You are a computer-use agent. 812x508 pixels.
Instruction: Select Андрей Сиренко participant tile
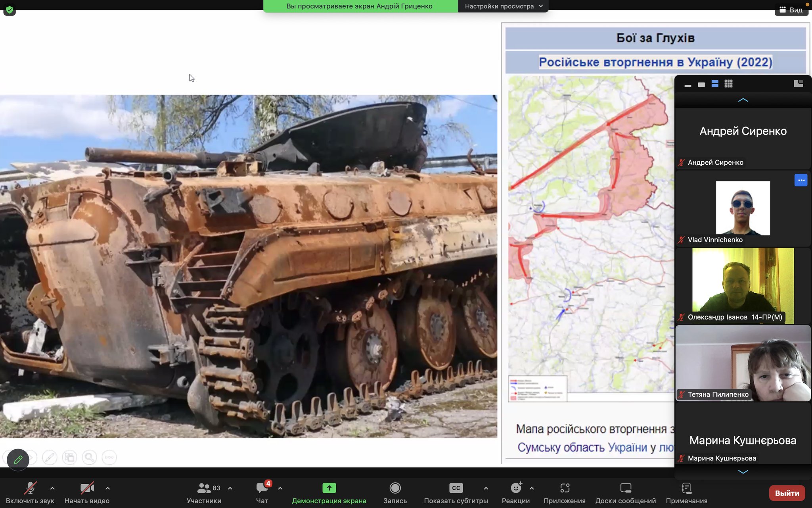coord(743,139)
